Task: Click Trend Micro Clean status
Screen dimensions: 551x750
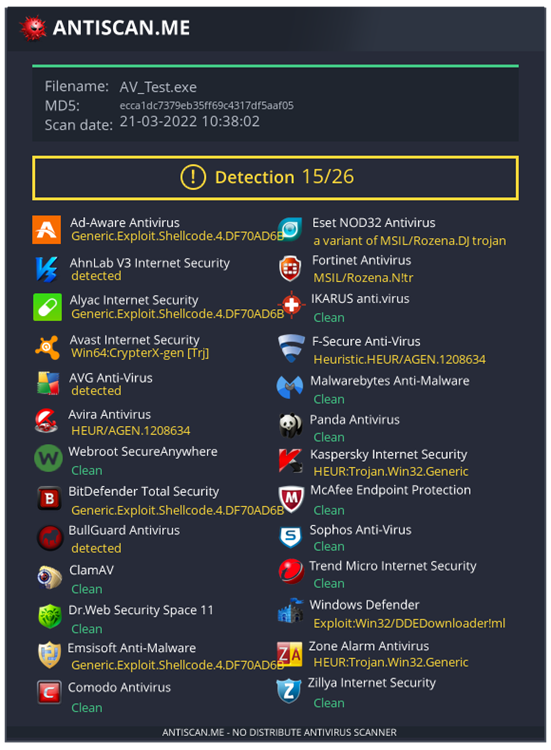Action: tap(329, 584)
